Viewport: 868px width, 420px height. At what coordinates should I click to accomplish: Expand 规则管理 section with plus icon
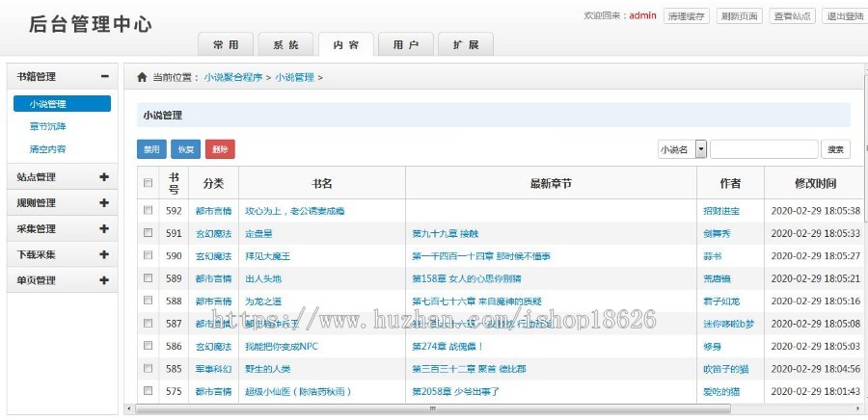pos(104,203)
